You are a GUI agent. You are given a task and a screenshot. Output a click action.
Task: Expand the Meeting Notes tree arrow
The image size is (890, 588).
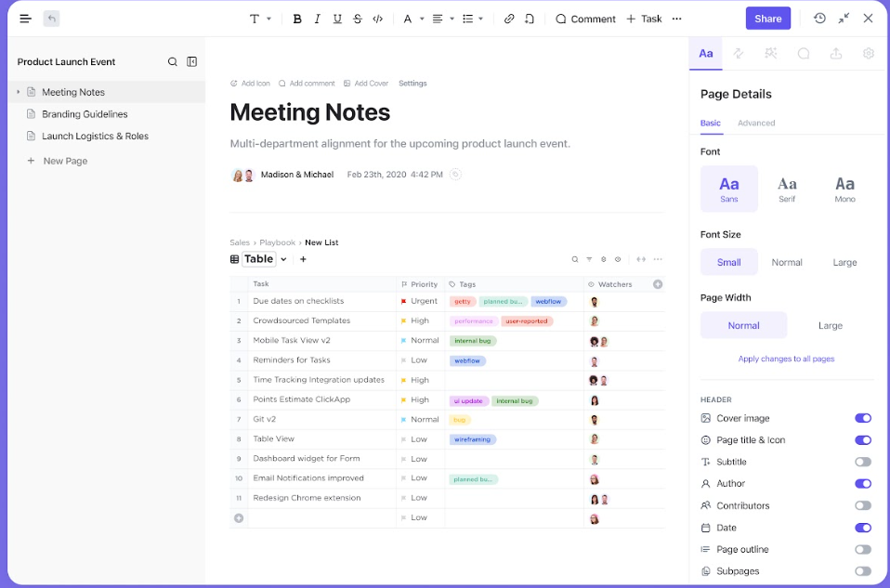pyautogui.click(x=18, y=92)
